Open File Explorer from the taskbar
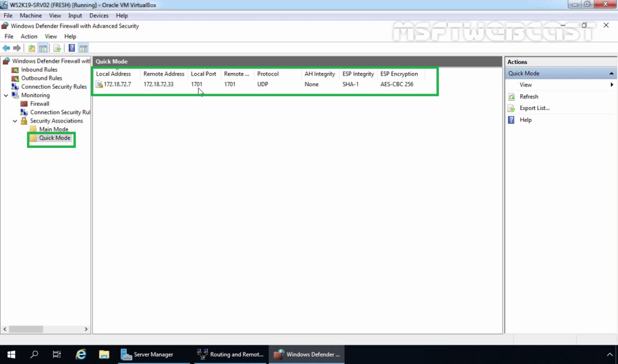 [104, 354]
